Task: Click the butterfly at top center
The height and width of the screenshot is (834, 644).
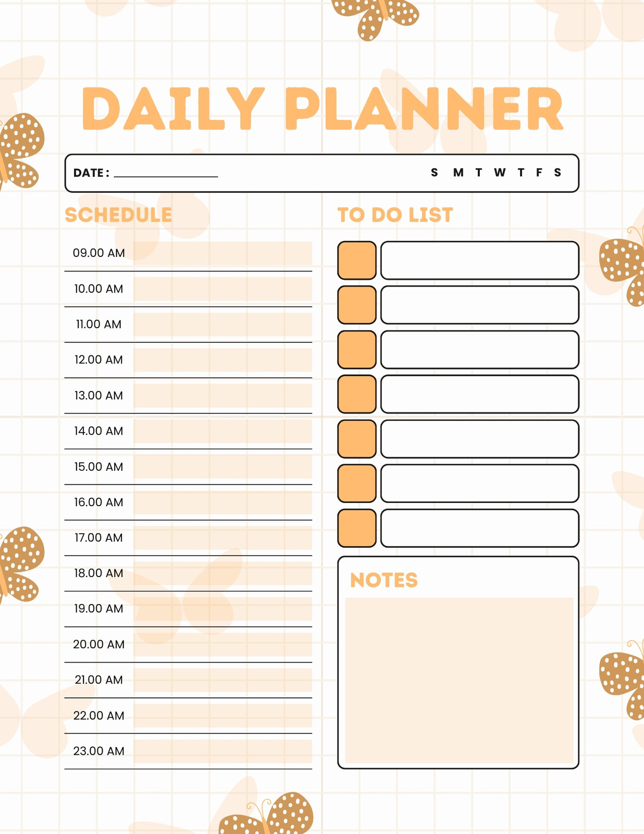Action: click(376, 18)
